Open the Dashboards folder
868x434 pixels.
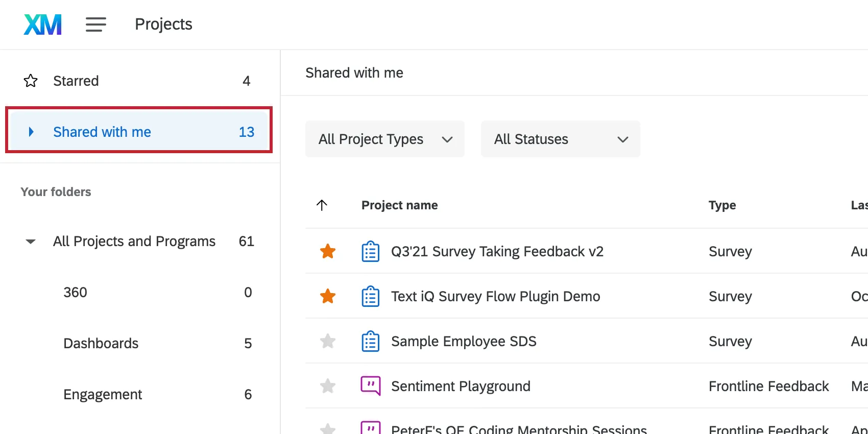(101, 343)
